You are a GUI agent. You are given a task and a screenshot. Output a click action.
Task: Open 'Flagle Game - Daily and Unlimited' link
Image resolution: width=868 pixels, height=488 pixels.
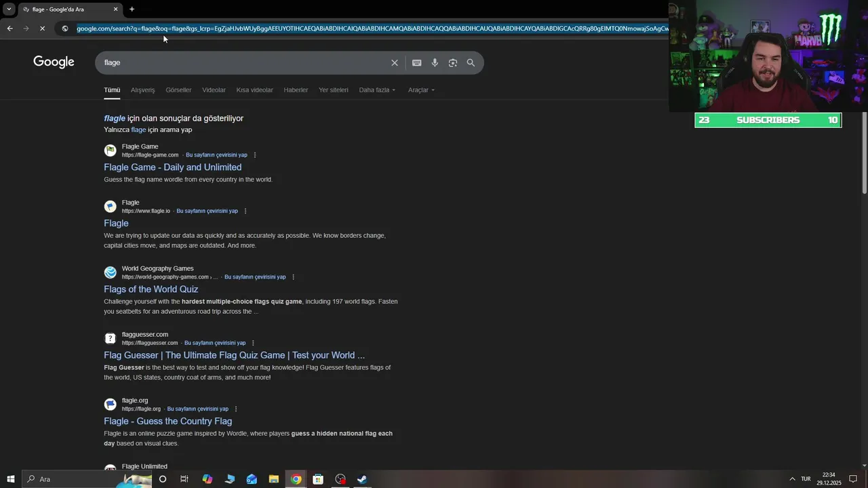(172, 167)
